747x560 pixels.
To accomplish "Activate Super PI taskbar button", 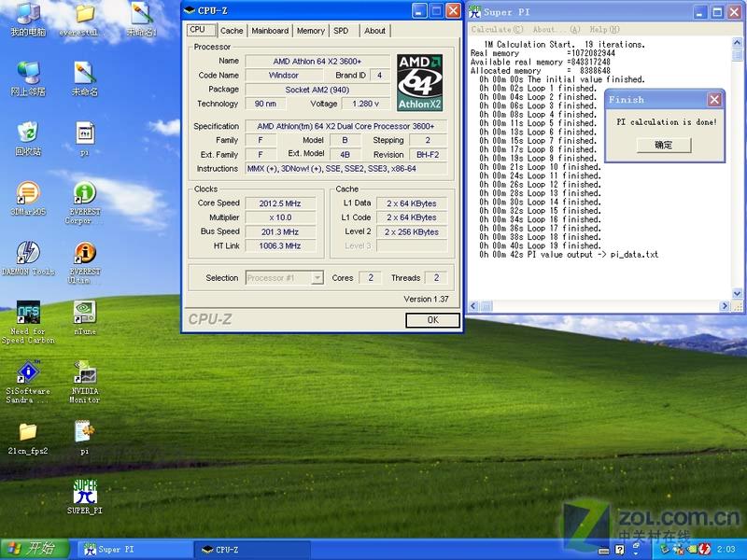I will pos(135,550).
